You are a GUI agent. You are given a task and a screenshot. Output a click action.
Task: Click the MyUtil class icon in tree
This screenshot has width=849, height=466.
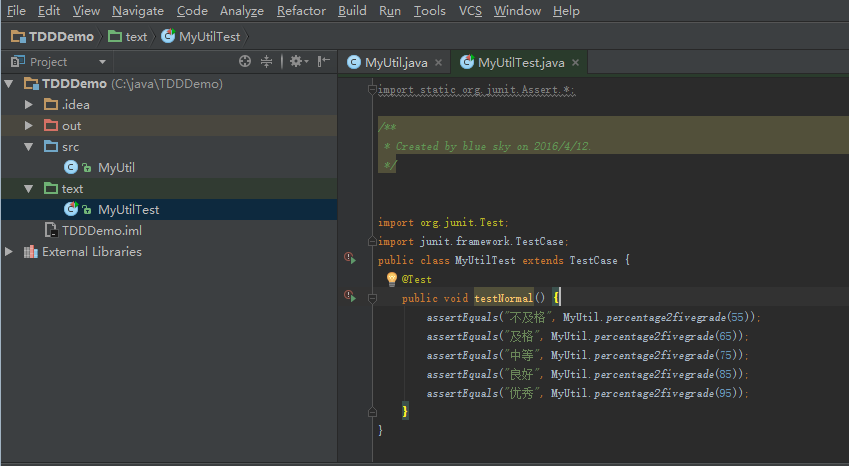(70, 168)
